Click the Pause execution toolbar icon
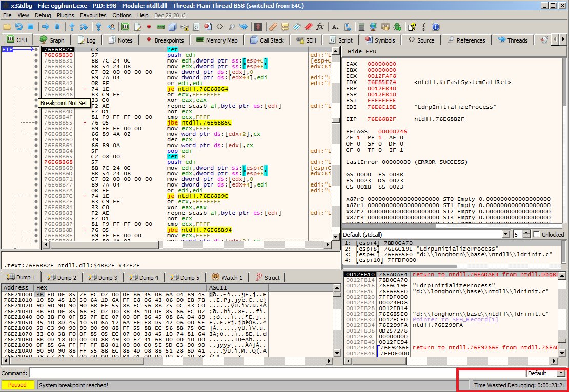This screenshot has width=569, height=392. [x=57, y=26]
